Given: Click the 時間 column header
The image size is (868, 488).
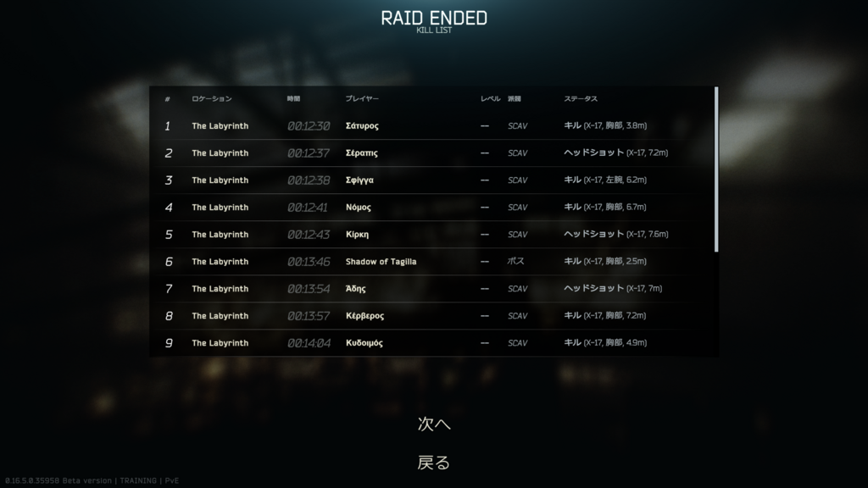Looking at the screenshot, I should pos(293,99).
